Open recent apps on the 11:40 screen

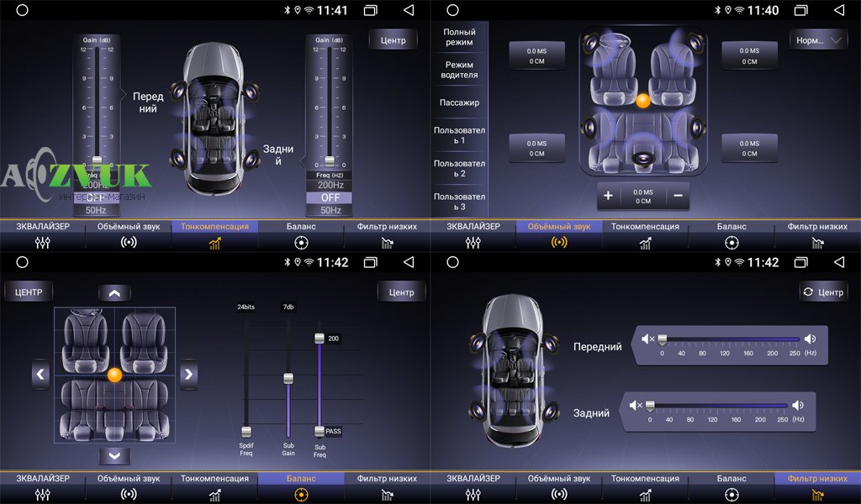click(801, 10)
